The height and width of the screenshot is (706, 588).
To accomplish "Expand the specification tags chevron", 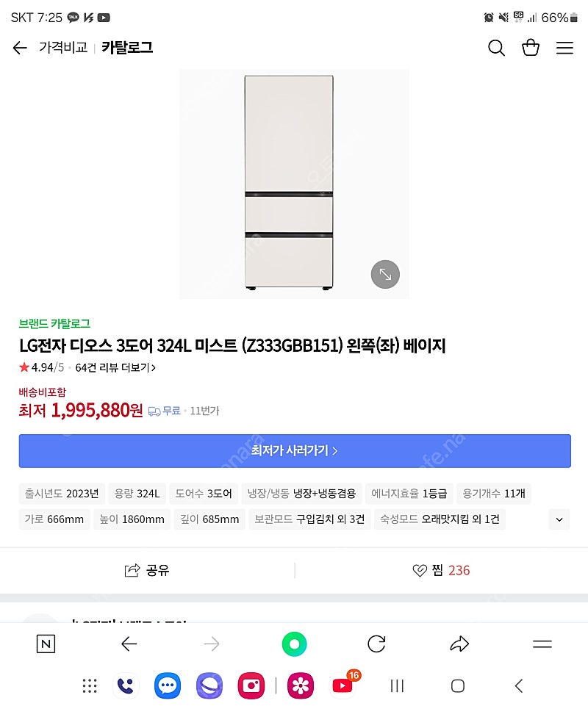I will [x=559, y=519].
